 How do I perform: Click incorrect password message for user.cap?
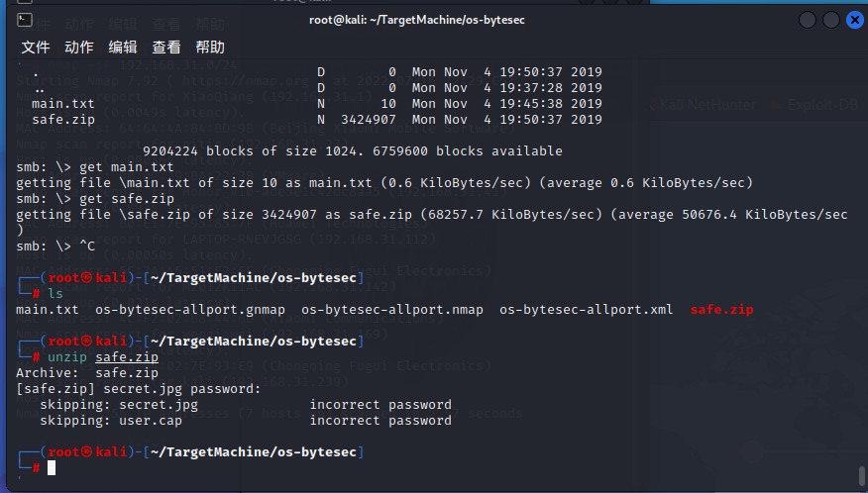pos(380,421)
